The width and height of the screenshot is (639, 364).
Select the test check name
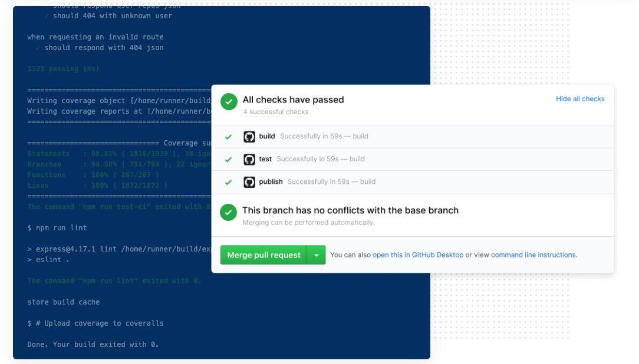pos(265,159)
